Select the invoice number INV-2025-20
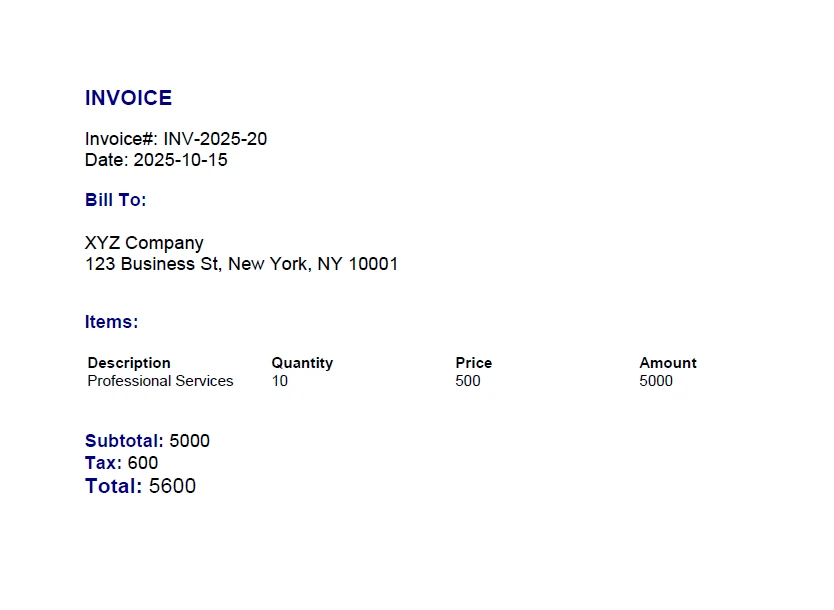This screenshot has width=834, height=610. tap(215, 139)
